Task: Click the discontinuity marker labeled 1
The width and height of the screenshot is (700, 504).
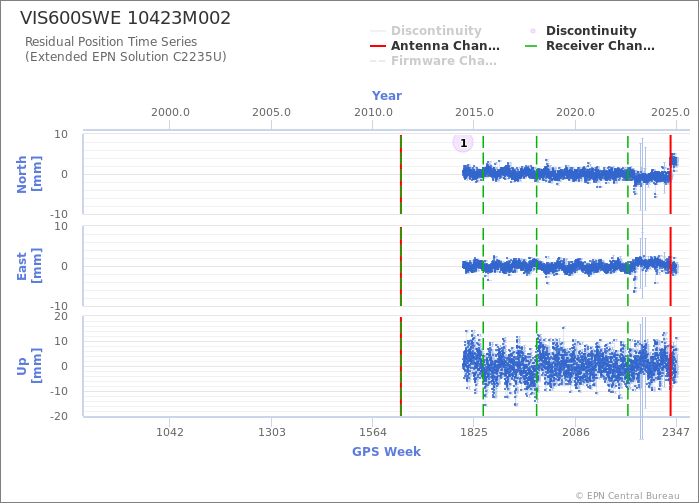Action: (x=463, y=143)
